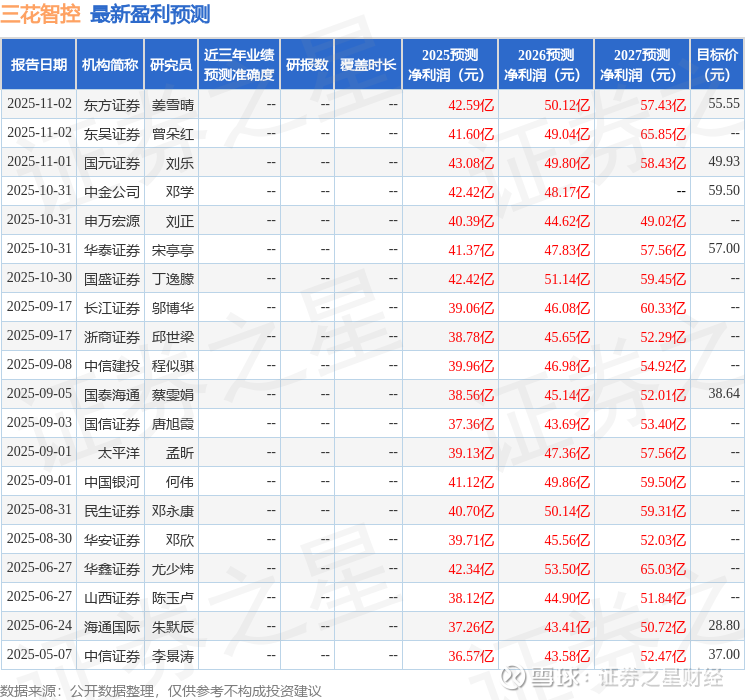
Task: Select the 民生证券 institution cell
Action: pos(112,511)
